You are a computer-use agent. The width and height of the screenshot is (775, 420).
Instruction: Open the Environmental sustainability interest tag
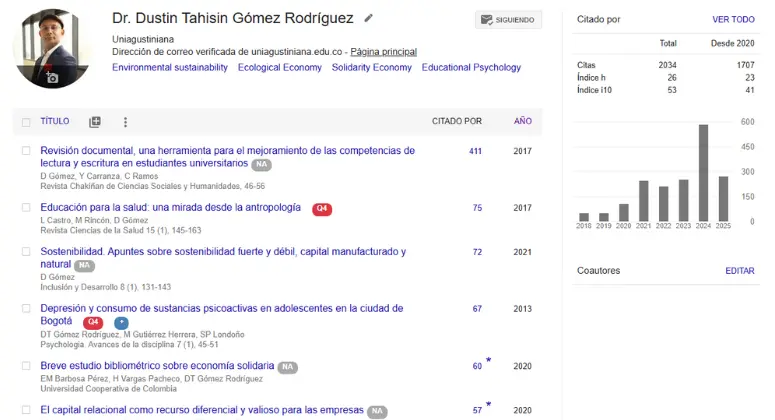169,67
